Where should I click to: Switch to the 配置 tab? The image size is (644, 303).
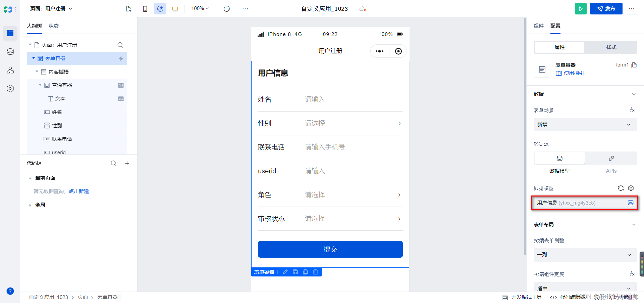555,26
